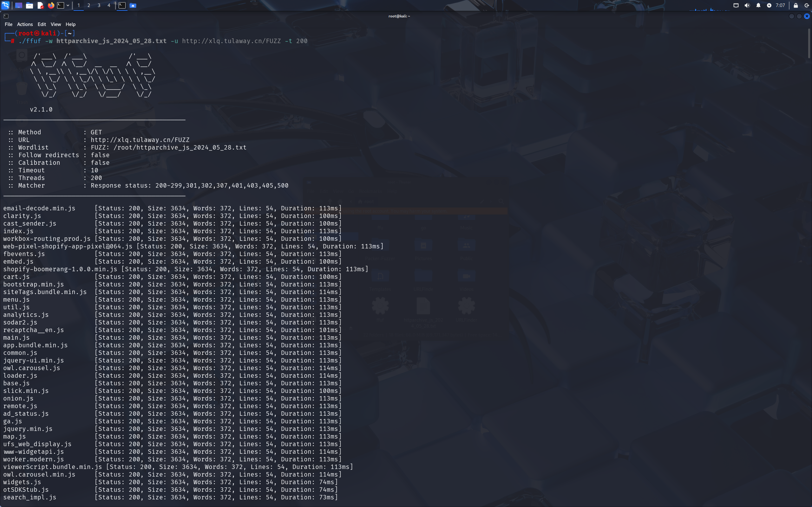Open the terminal emulator launcher icon
The image size is (812, 507).
coord(61,5)
